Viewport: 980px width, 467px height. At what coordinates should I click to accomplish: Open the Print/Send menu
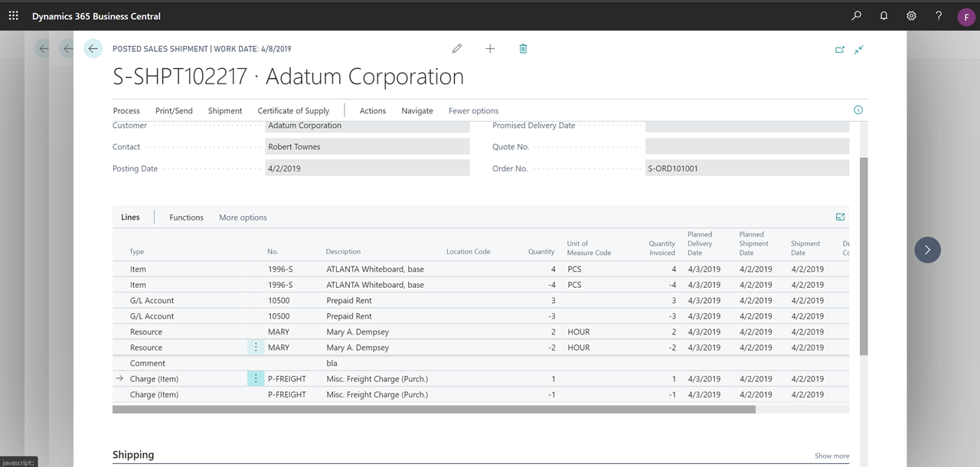click(174, 111)
